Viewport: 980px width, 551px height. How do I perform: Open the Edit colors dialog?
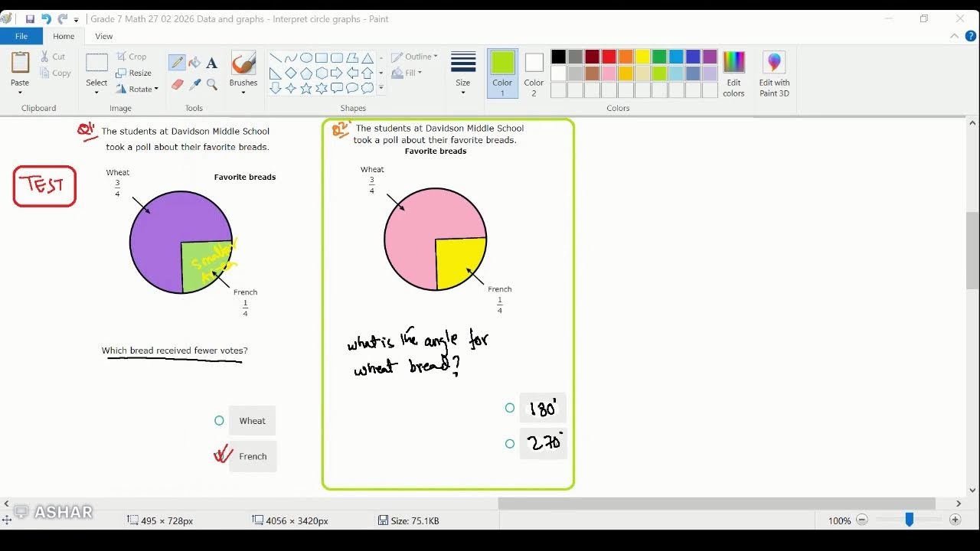click(x=733, y=74)
